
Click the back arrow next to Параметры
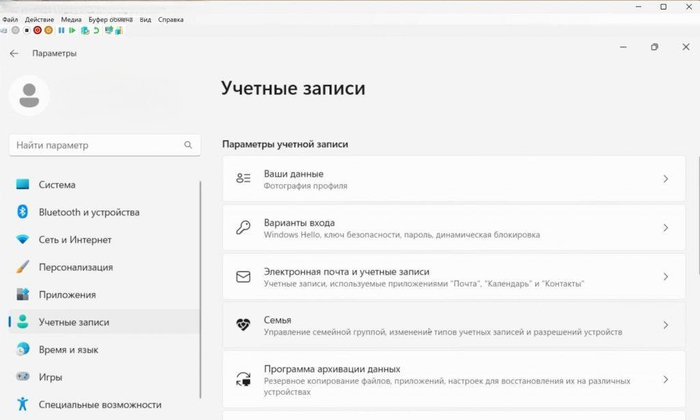click(14, 54)
